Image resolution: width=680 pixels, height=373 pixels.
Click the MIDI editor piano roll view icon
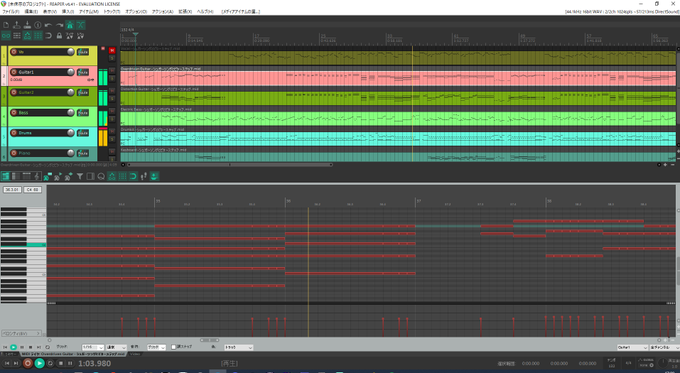point(6,176)
